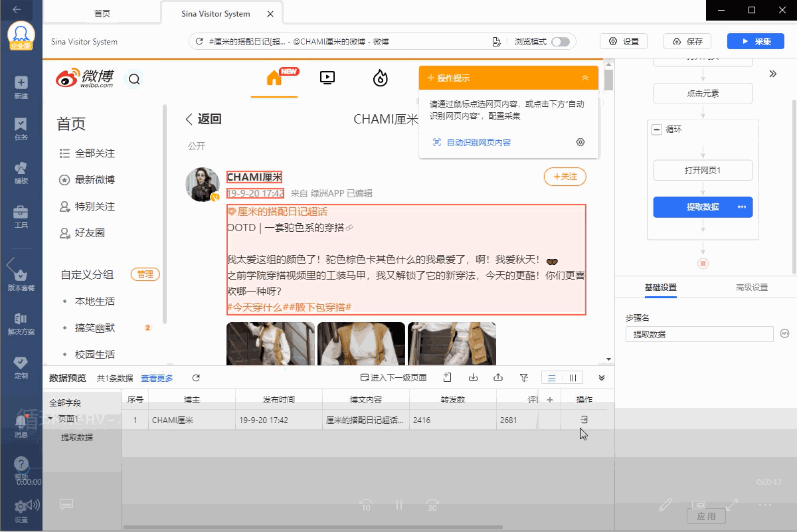797x532 pixels.
Task: Open the 工具 (Tools) sidebar icon
Action: 21,216
